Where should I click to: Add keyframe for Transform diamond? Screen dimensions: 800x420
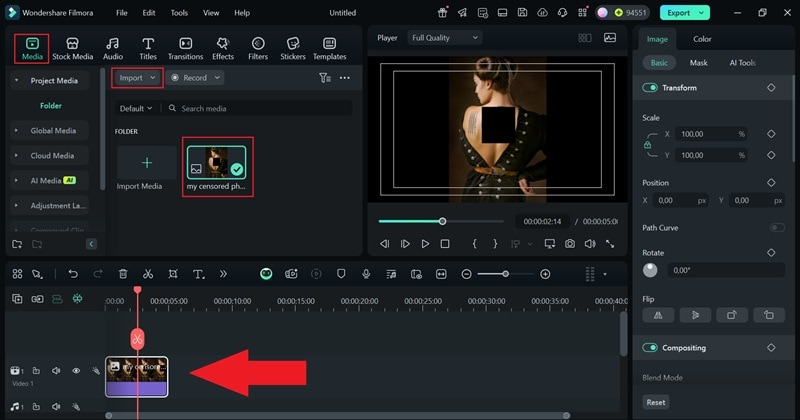pos(771,88)
